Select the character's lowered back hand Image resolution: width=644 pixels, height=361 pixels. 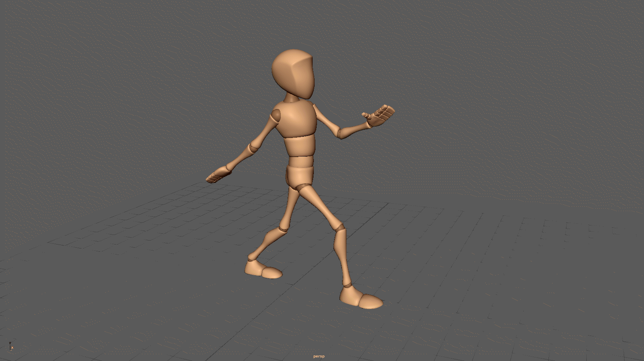[x=218, y=175]
